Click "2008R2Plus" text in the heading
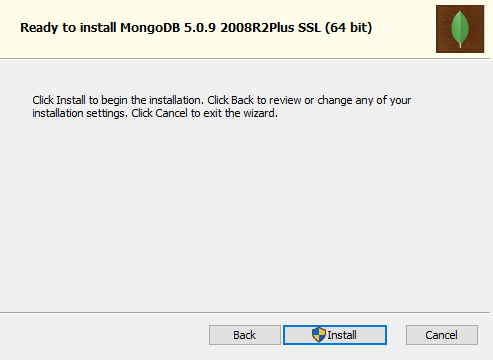The width and height of the screenshot is (493, 360). tap(257, 28)
